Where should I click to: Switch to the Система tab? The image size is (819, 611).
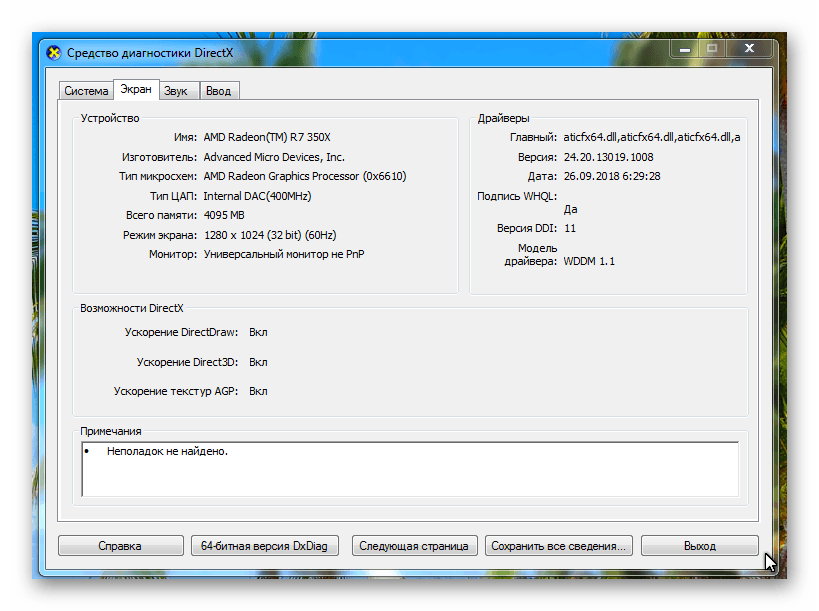coord(86,91)
